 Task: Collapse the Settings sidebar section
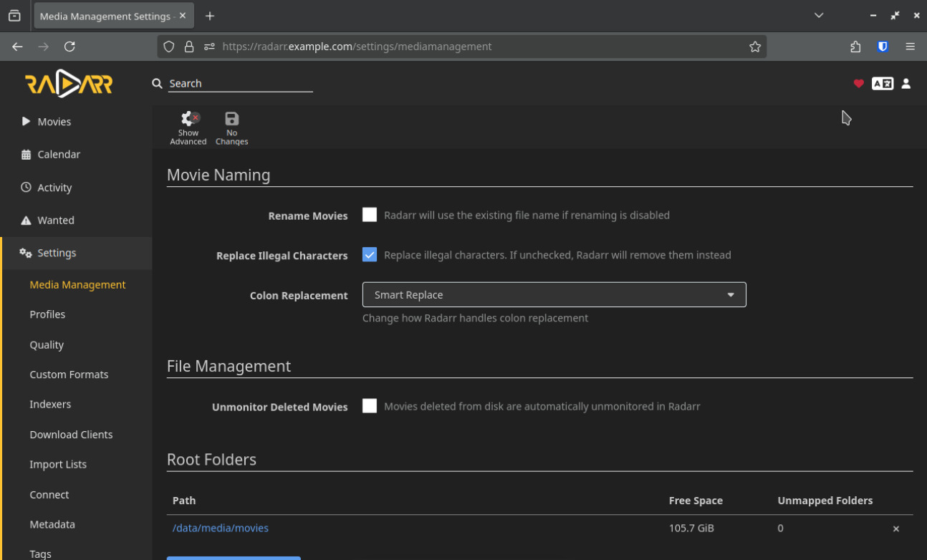tap(57, 253)
